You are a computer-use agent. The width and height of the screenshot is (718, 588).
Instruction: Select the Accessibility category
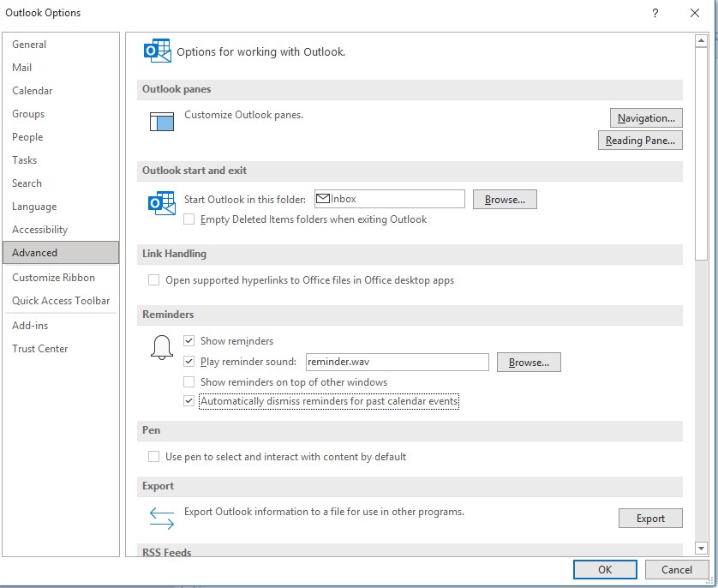pyautogui.click(x=61, y=230)
